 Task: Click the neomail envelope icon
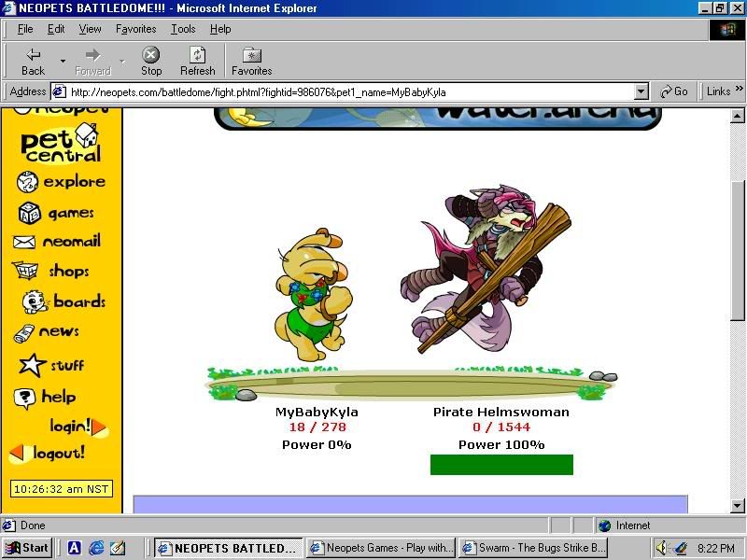coord(24,243)
